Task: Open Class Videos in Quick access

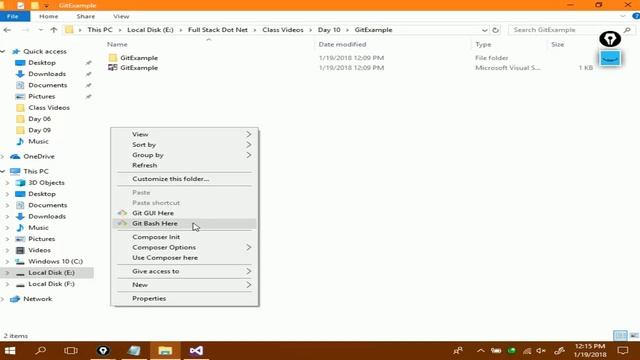Action: click(49, 108)
